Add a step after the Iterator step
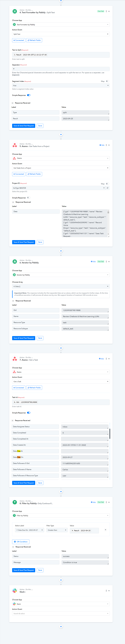125x644 pixels. [x=61, y=348]
